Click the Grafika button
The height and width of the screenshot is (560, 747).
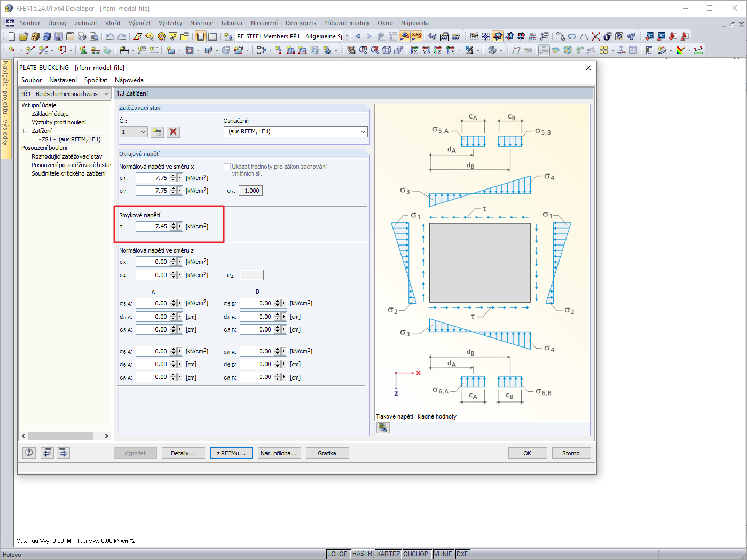tap(327, 453)
